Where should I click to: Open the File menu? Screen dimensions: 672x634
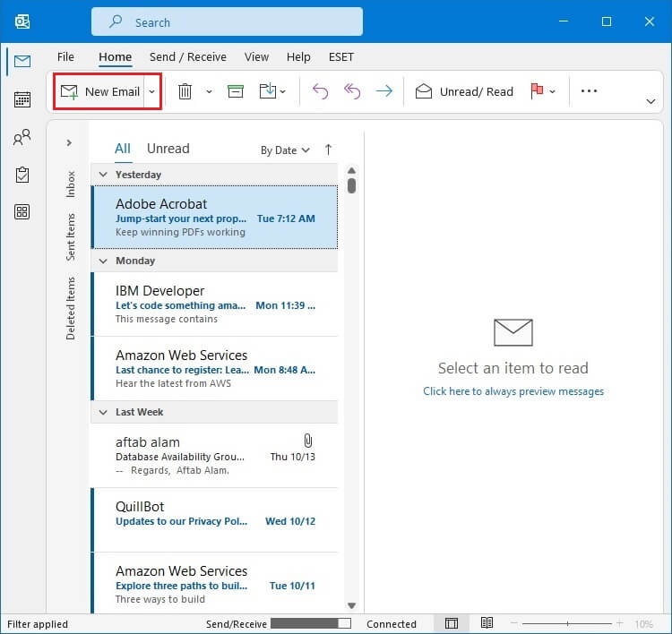coord(65,57)
